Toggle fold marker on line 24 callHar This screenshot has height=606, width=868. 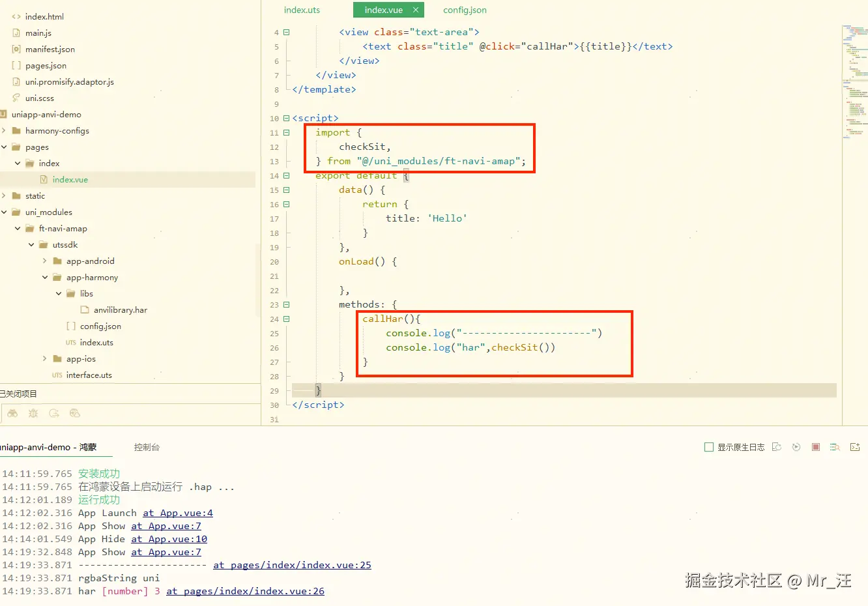[286, 319]
